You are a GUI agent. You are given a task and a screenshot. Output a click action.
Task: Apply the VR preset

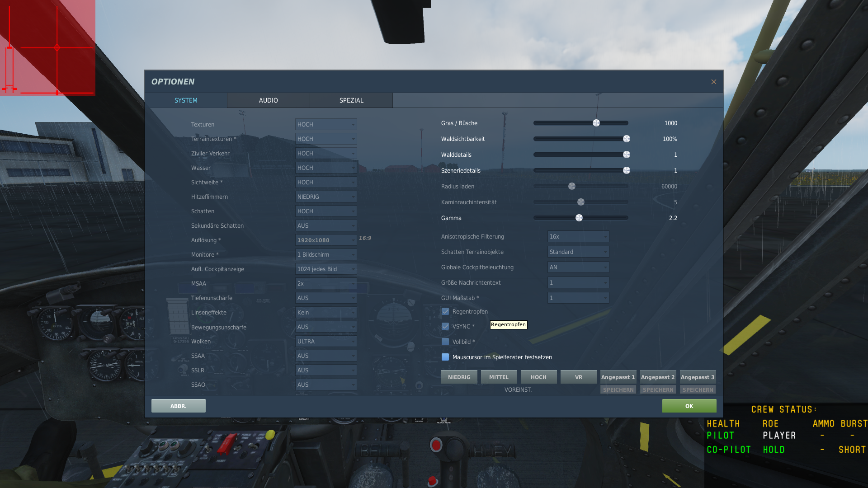[x=579, y=377]
